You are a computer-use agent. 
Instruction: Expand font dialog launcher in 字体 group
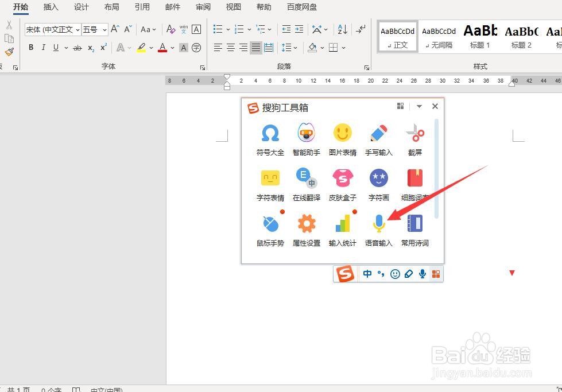203,67
